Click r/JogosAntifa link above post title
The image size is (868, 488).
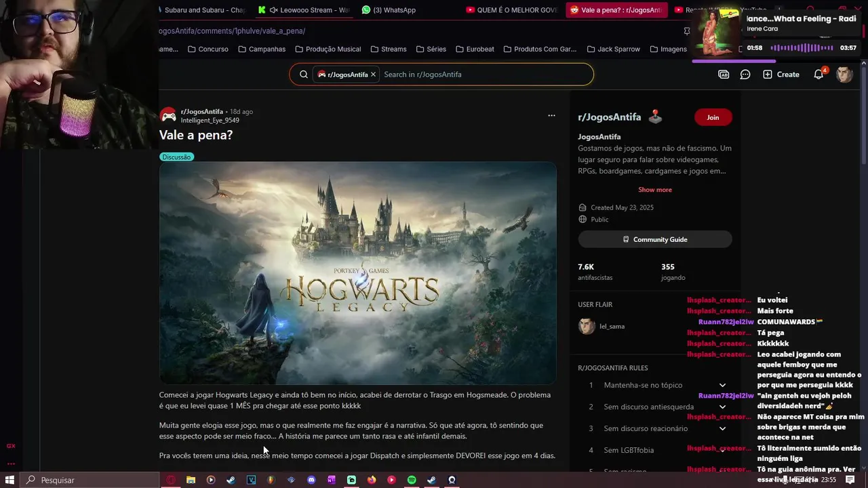pos(202,112)
